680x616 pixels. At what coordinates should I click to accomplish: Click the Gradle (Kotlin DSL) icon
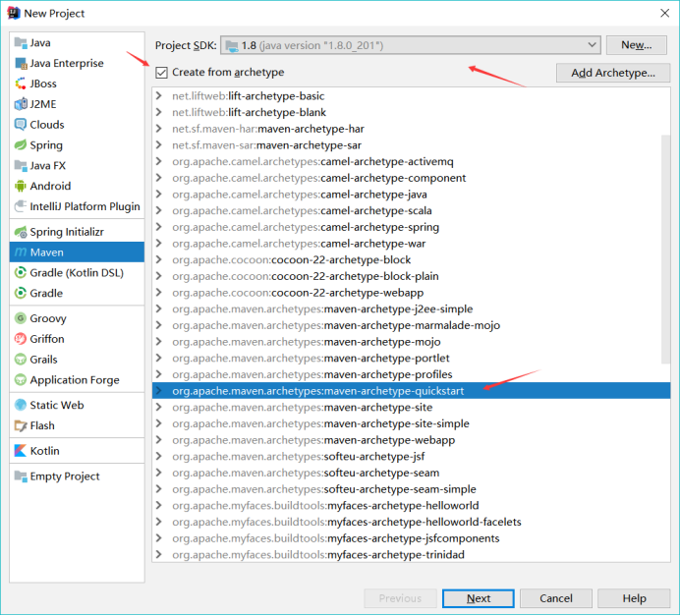point(21,273)
